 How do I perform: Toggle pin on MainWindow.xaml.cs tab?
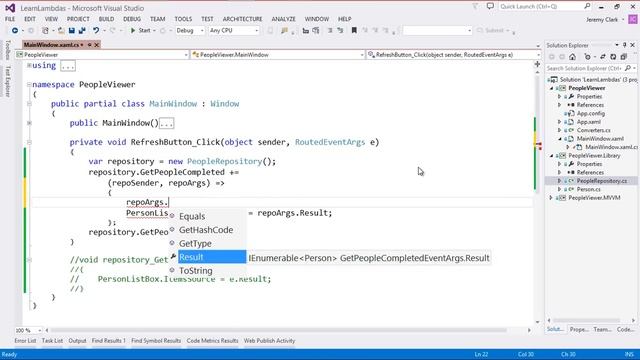[89, 45]
